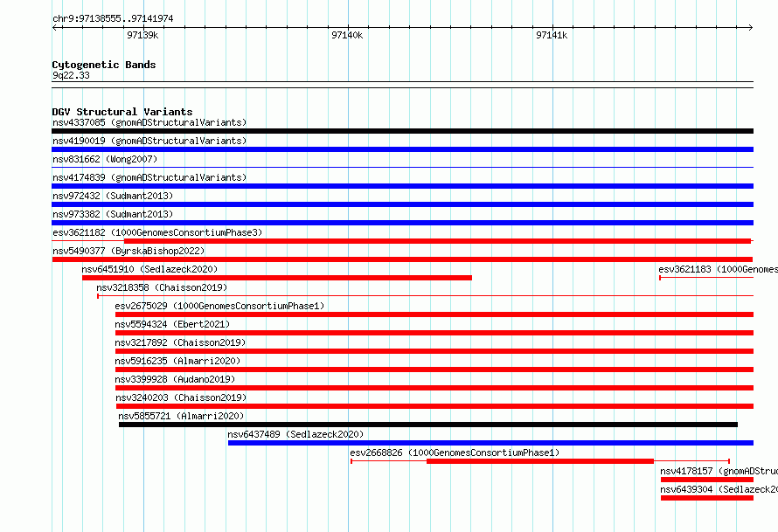Select the red nsv5916235 variant bar
Image resolution: width=778 pixels, height=532 pixels.
[434, 370]
